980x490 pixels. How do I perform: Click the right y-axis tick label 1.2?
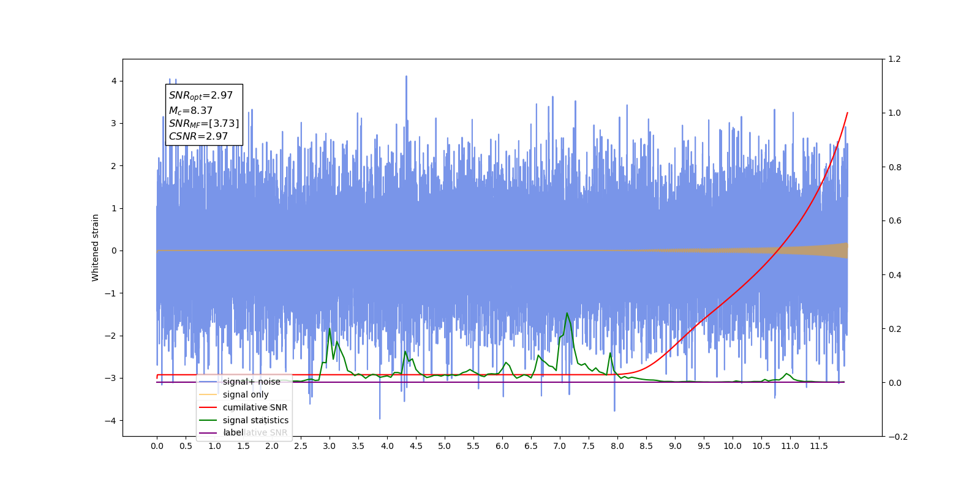point(895,59)
